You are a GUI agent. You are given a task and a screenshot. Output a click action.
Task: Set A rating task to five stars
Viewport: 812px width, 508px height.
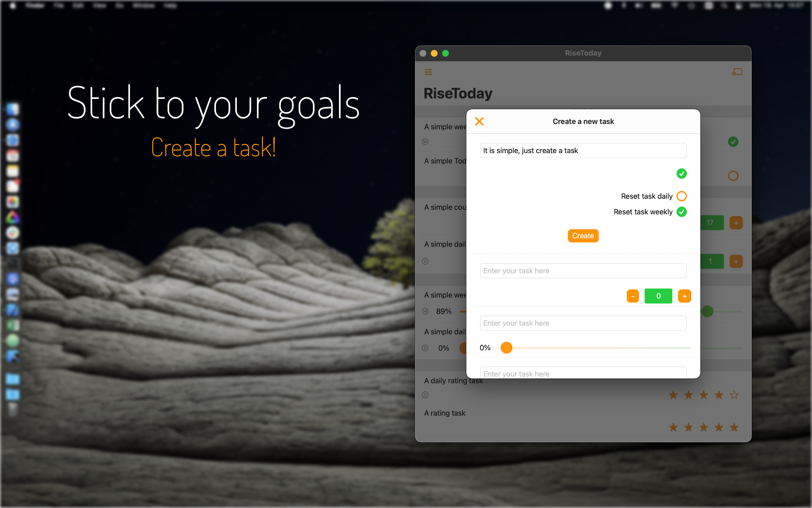[734, 427]
